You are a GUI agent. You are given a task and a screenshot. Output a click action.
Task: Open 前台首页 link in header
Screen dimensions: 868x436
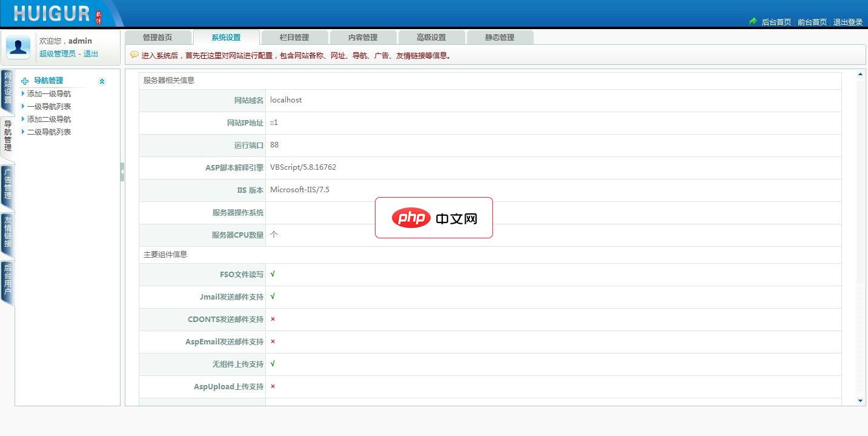click(x=812, y=22)
